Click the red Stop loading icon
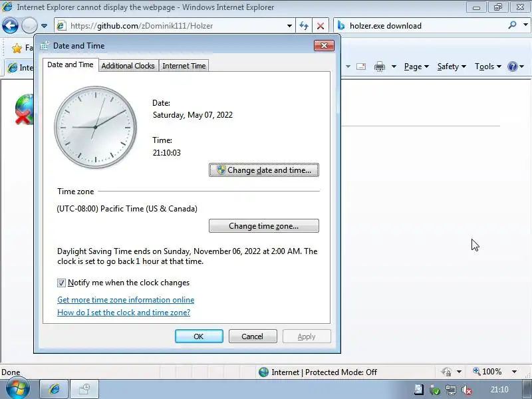This screenshot has width=532, height=399. click(x=321, y=26)
